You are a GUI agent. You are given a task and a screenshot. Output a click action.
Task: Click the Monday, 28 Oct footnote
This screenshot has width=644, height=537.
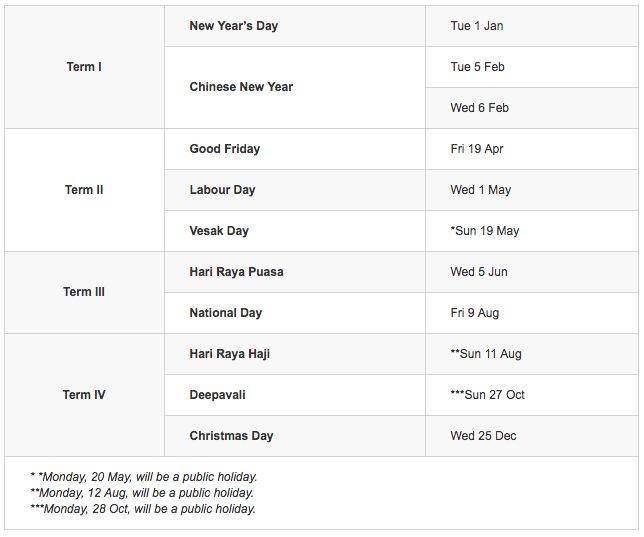click(143, 509)
